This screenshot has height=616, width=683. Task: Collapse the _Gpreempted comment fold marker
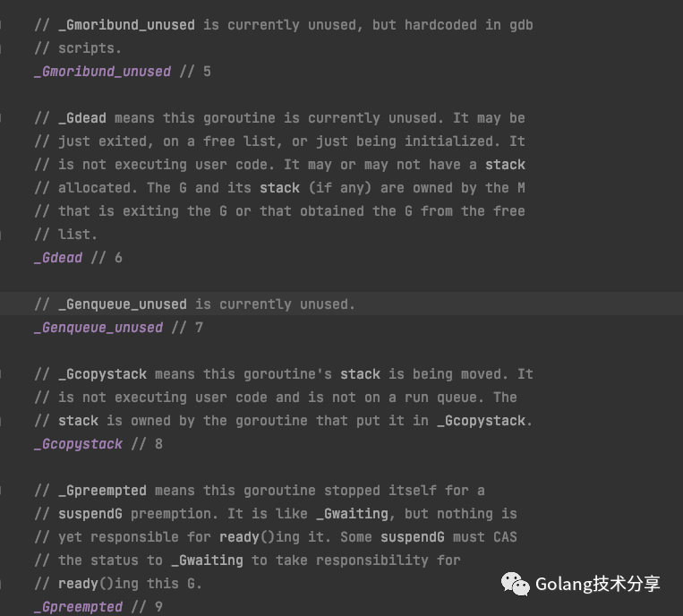tap(1, 491)
